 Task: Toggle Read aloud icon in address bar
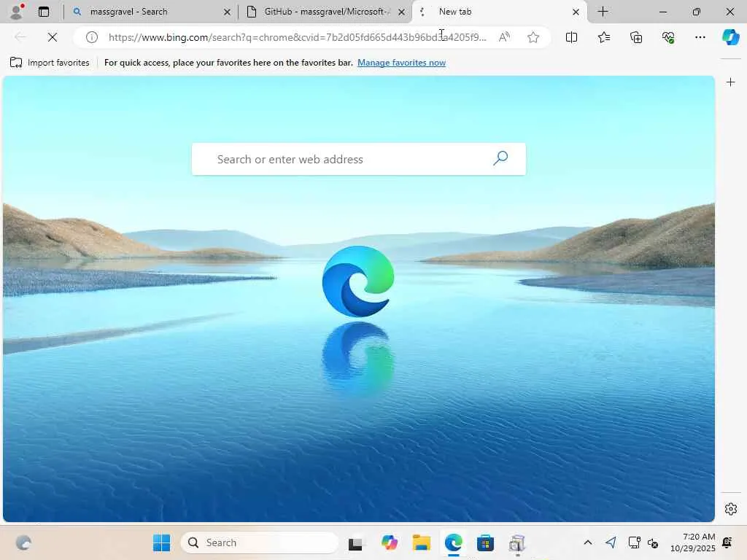tap(504, 37)
